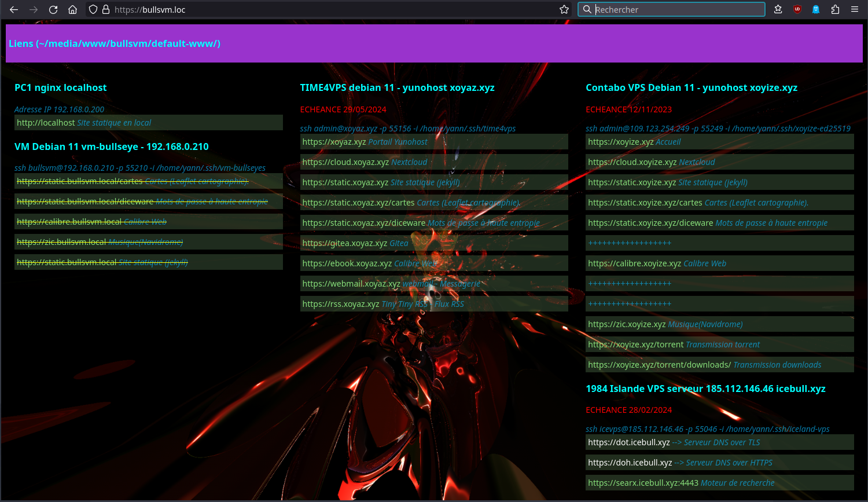Open the Firefox hamburger application menu

click(855, 10)
